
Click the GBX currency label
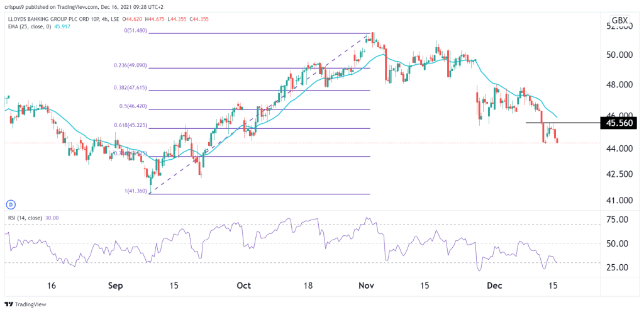619,21
